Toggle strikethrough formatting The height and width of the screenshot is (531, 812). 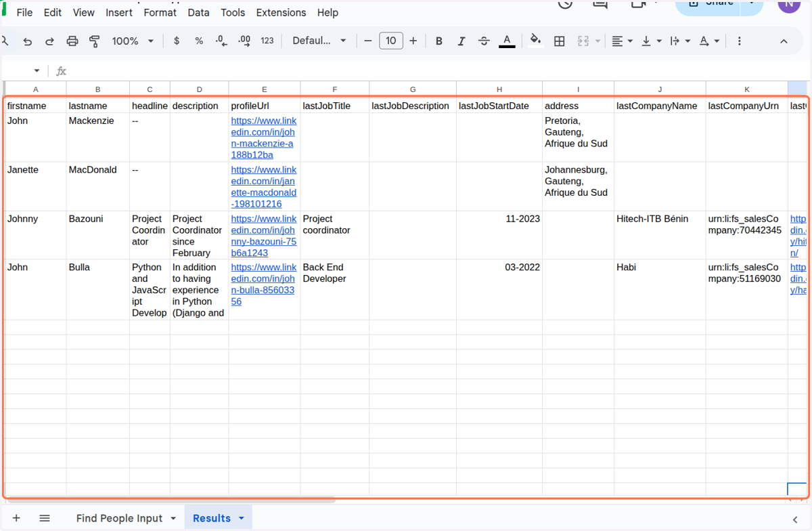(484, 41)
